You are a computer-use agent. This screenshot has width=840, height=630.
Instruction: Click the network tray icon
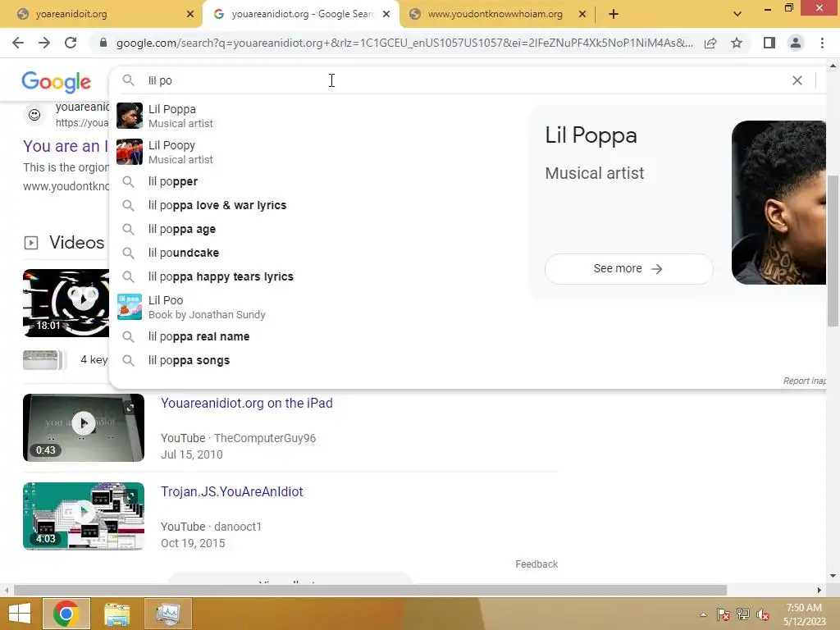point(743,614)
